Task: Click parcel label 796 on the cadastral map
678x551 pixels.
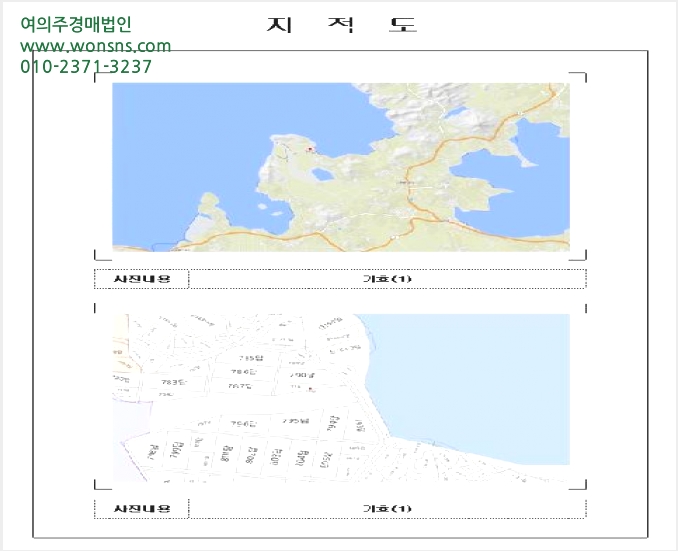Action: tap(243, 424)
